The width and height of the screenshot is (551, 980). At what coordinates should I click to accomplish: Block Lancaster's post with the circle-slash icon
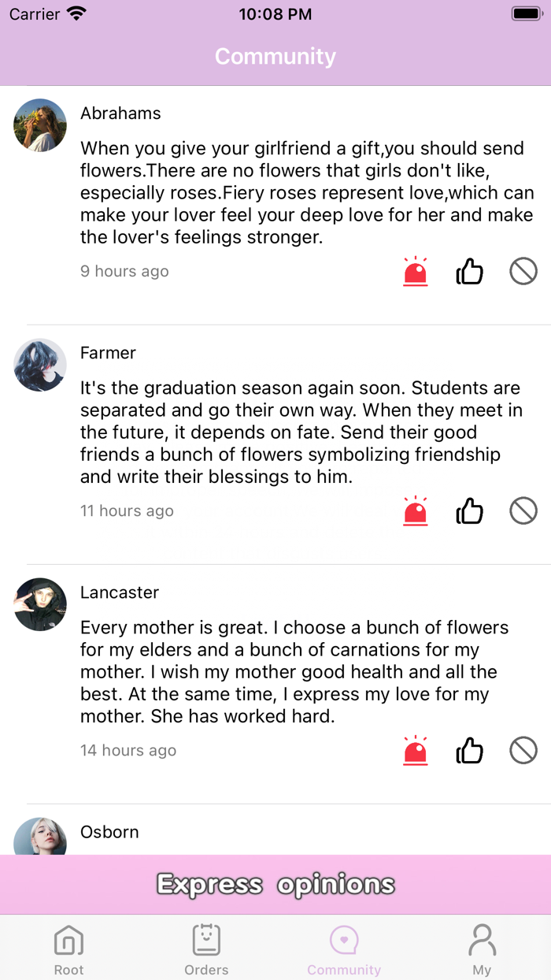tap(523, 751)
